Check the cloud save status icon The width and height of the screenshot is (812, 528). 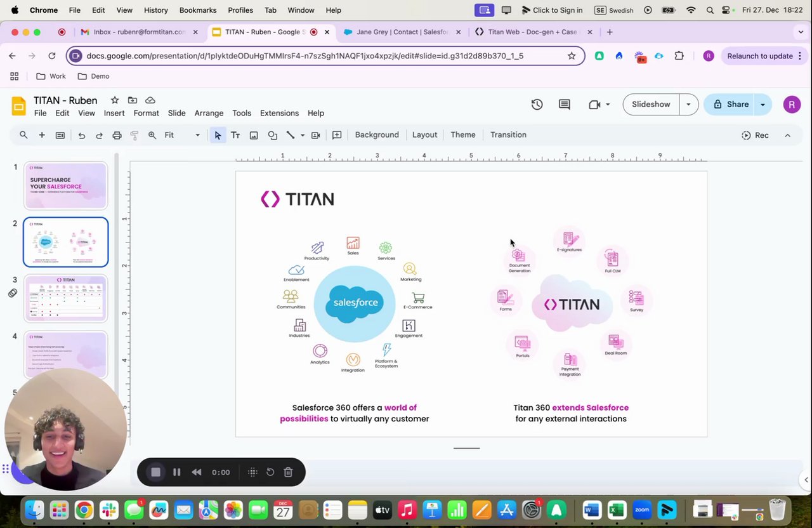[x=150, y=100]
